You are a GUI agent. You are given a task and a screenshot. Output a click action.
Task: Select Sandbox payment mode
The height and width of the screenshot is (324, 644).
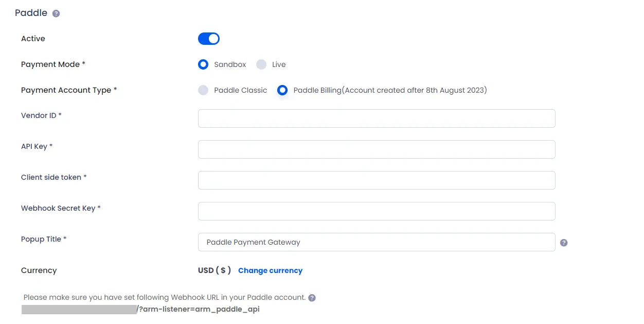click(x=203, y=64)
